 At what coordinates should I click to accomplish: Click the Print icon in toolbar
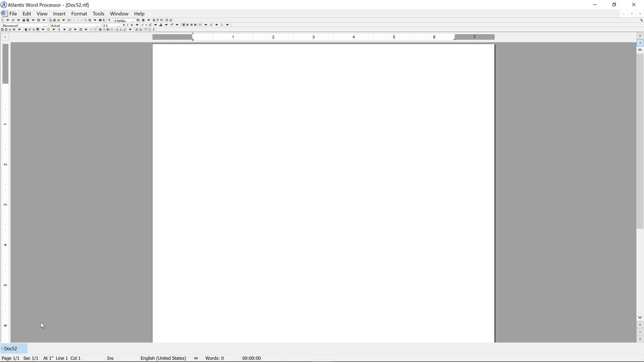(54, 20)
